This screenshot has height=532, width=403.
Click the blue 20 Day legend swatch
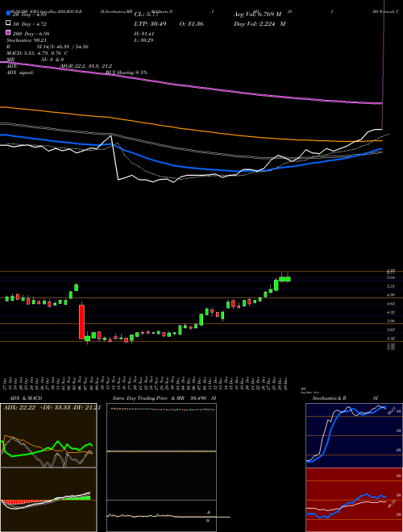coord(8,14)
